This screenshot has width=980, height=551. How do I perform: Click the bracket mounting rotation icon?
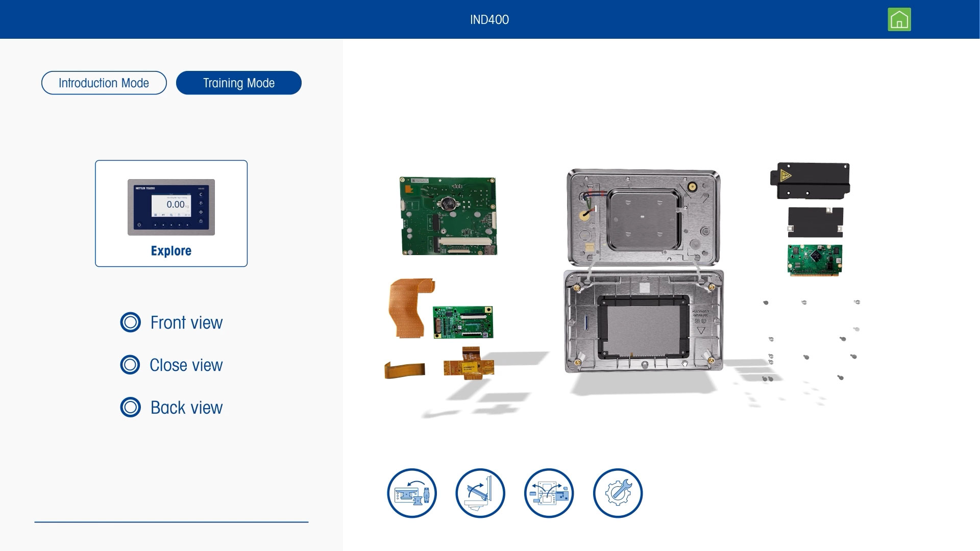coord(412,493)
